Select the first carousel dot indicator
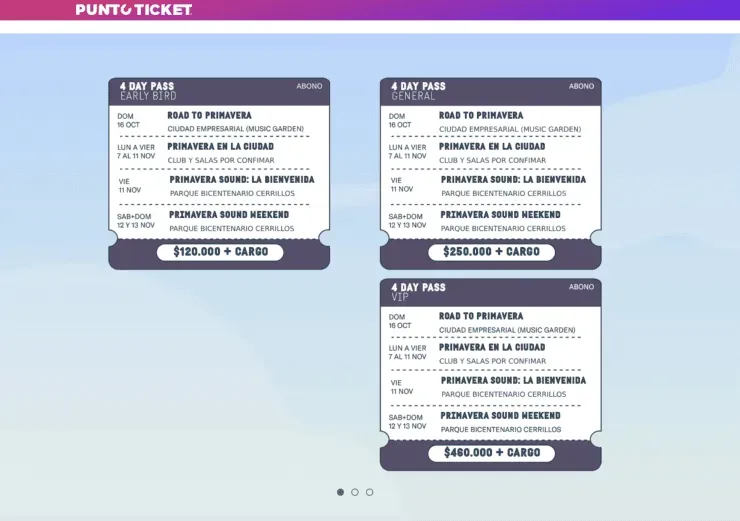 [340, 492]
